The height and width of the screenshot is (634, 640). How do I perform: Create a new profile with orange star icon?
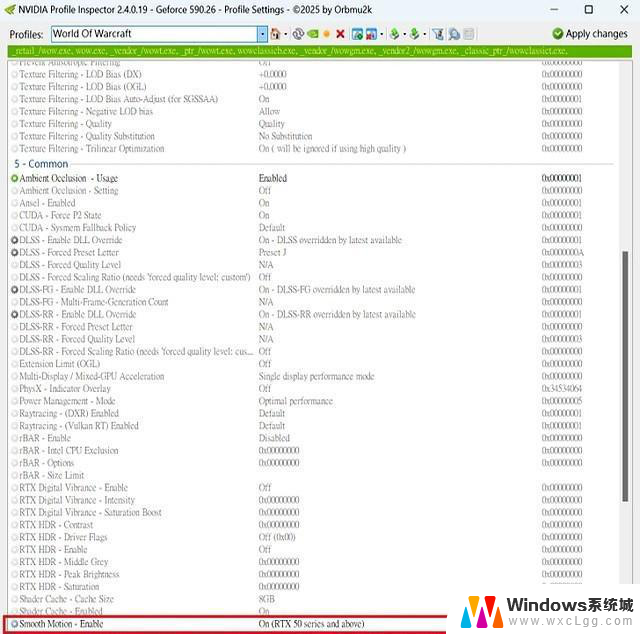327,34
